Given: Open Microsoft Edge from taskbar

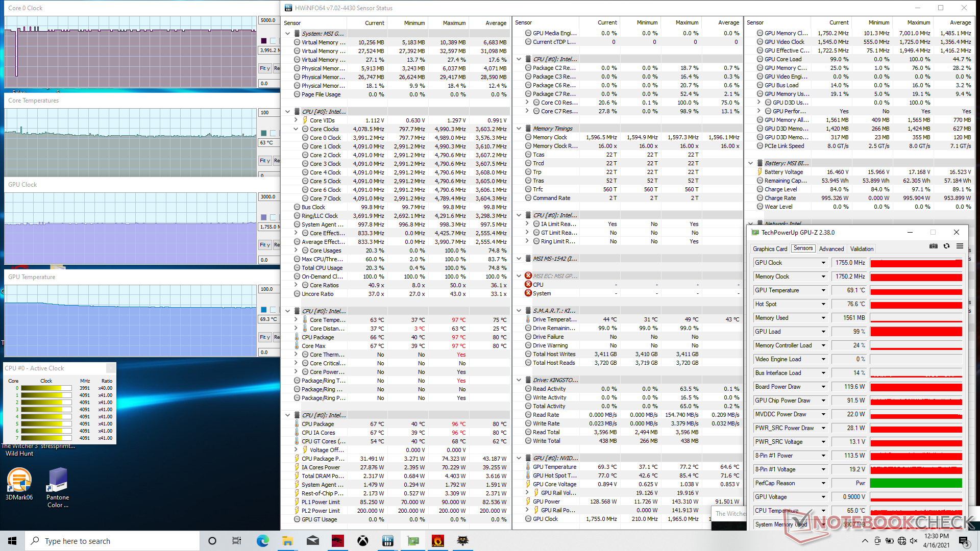Looking at the screenshot, I should pyautogui.click(x=262, y=541).
